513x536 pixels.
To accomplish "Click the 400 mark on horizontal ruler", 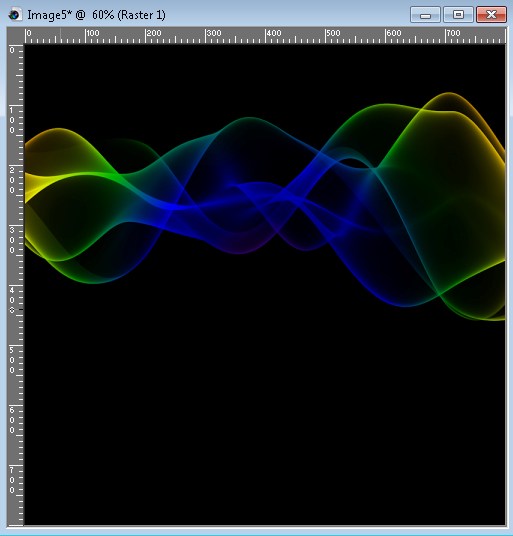I will point(273,34).
